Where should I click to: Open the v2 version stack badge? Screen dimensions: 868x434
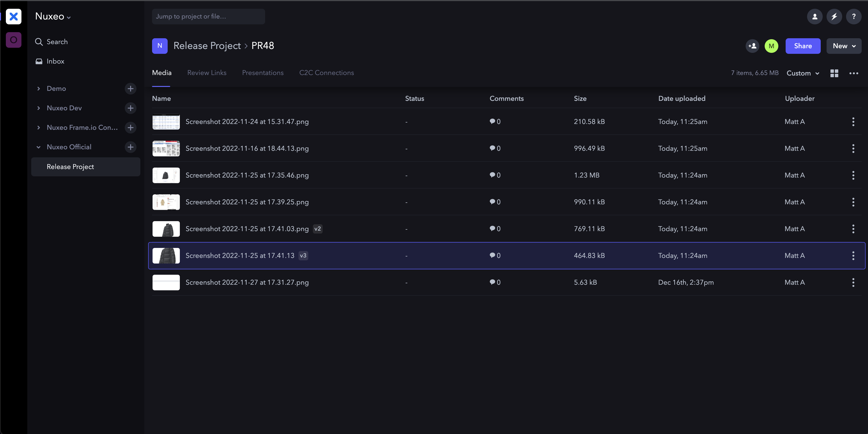pos(318,229)
